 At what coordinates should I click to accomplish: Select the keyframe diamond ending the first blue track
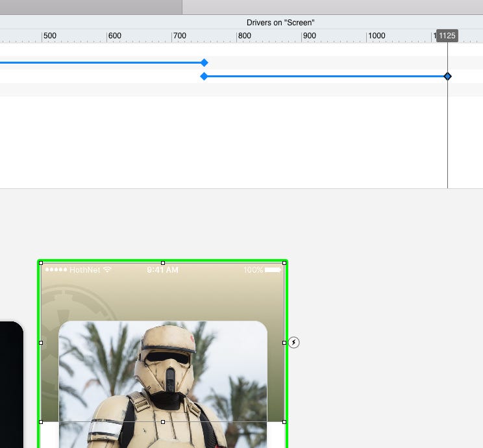pos(204,63)
